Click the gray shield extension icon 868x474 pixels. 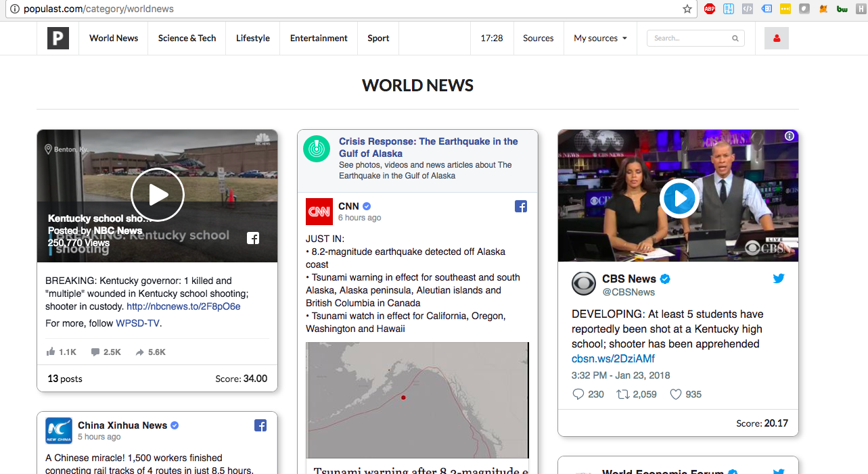[804, 9]
